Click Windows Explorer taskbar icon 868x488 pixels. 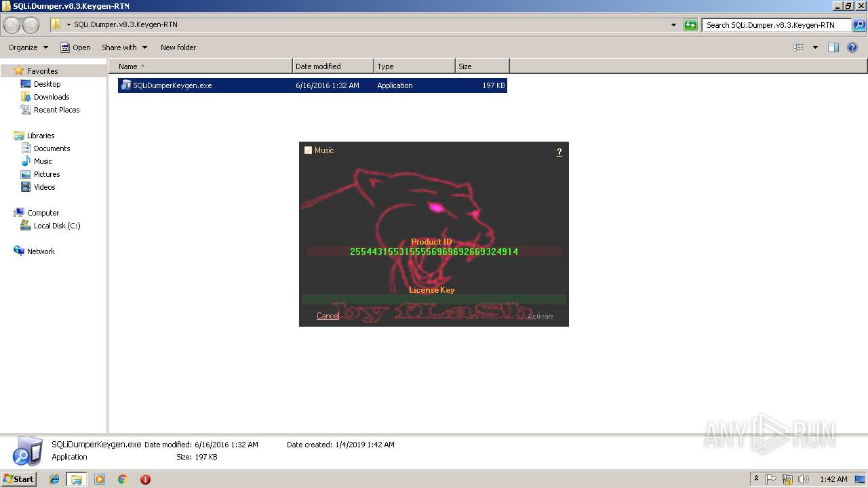click(77, 479)
